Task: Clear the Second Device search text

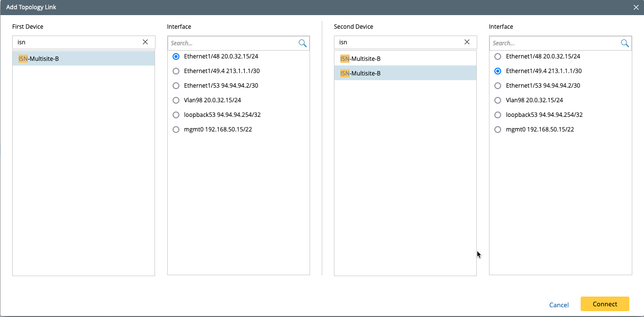Action: [467, 42]
